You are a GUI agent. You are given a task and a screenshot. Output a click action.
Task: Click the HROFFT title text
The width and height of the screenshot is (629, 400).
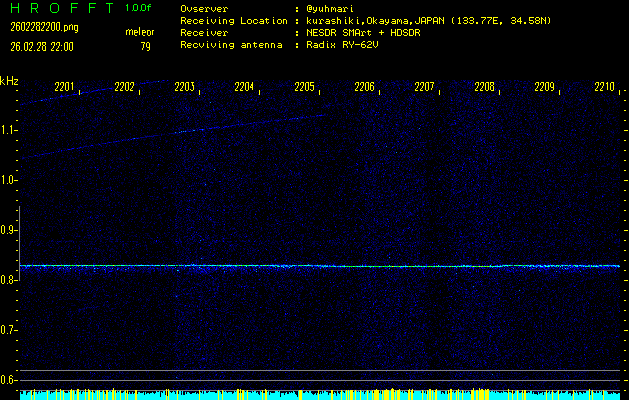point(59,7)
